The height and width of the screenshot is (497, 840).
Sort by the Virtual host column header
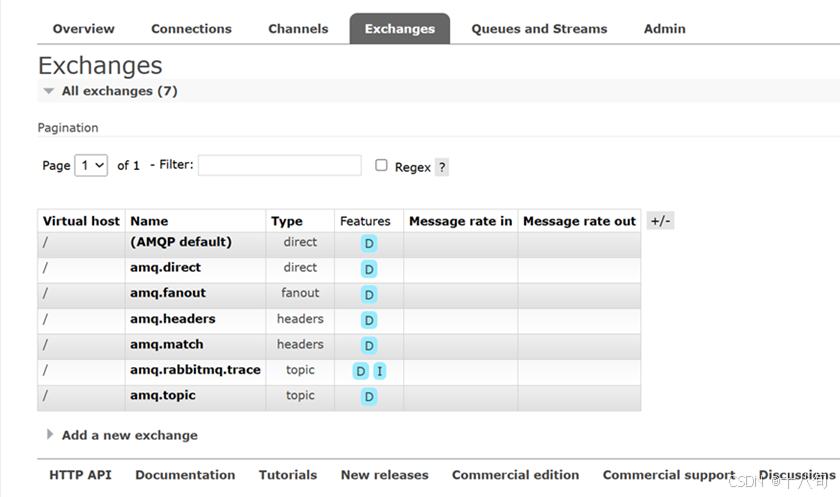[81, 221]
